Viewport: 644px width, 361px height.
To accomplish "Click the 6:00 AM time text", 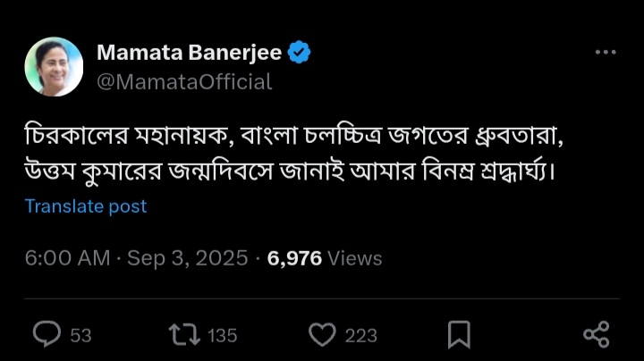I will click(x=67, y=258).
